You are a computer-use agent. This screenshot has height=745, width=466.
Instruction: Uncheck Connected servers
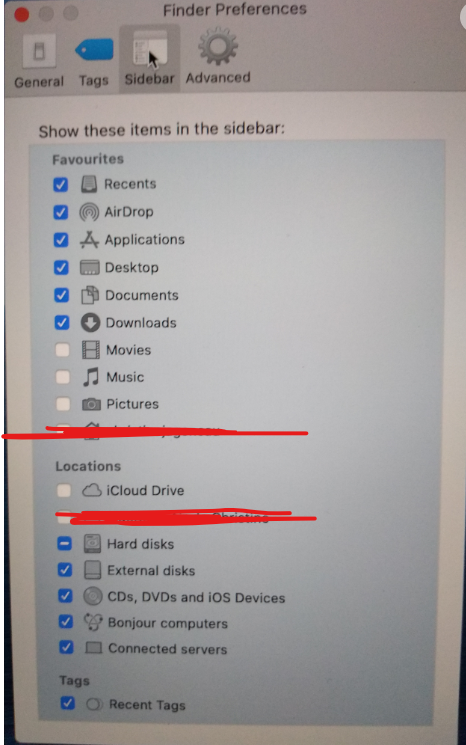(x=66, y=647)
